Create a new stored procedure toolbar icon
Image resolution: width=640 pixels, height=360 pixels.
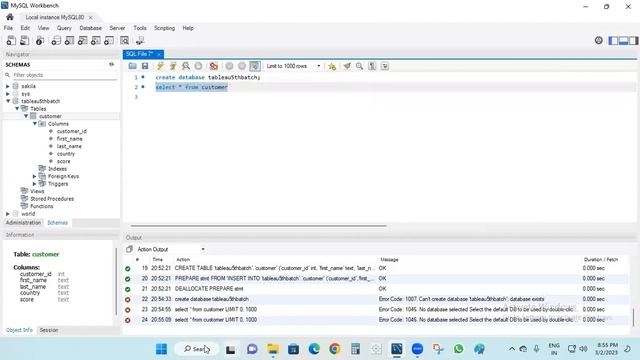click(x=96, y=40)
